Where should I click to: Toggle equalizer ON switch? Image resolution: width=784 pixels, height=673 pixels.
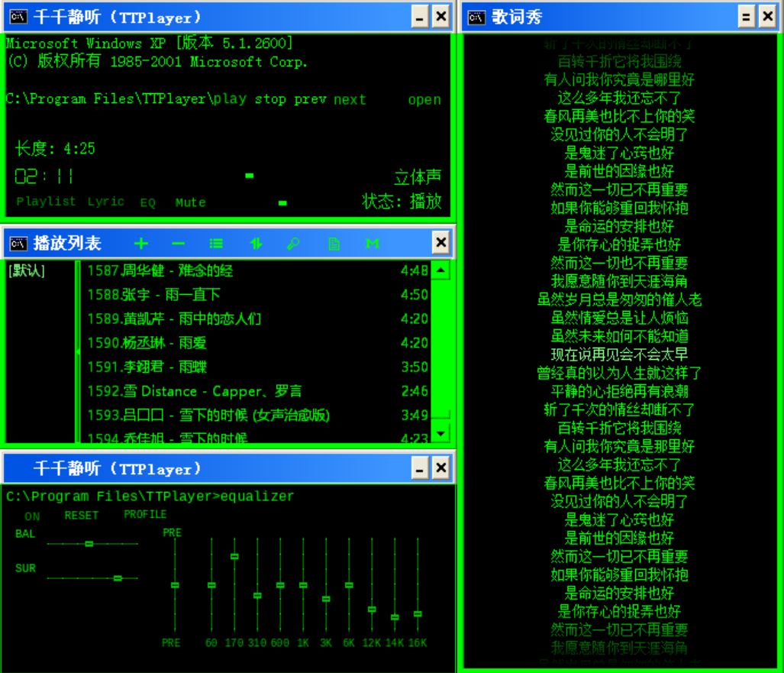tap(32, 516)
